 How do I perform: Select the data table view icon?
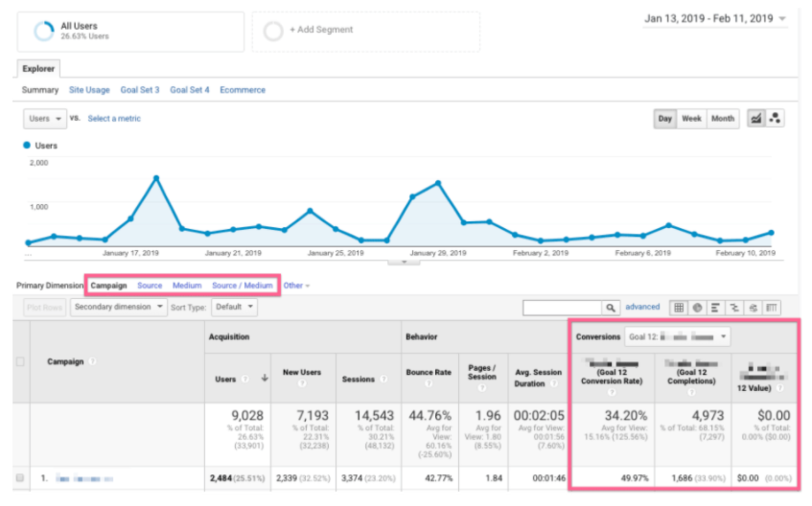click(x=679, y=308)
